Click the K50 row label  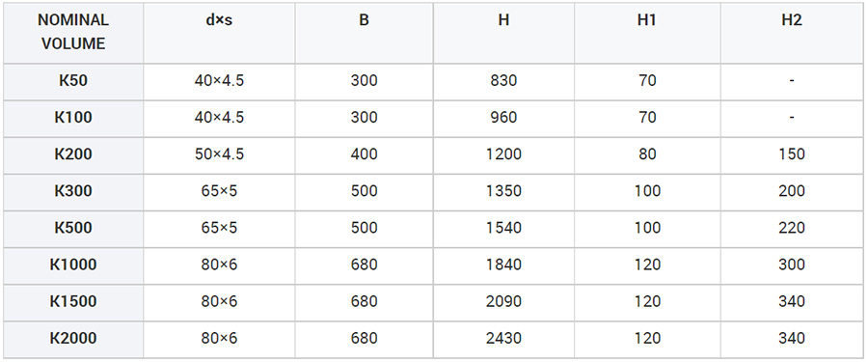click(x=73, y=81)
